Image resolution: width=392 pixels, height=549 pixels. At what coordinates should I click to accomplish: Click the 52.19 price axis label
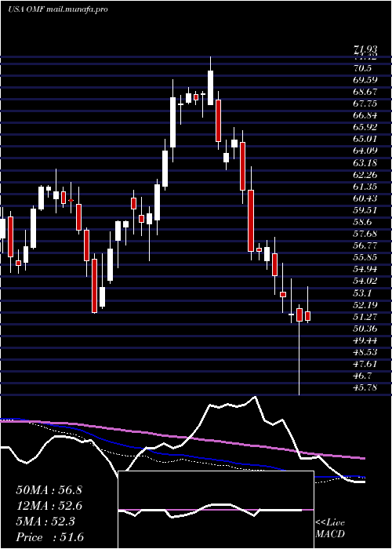pyautogui.click(x=366, y=305)
